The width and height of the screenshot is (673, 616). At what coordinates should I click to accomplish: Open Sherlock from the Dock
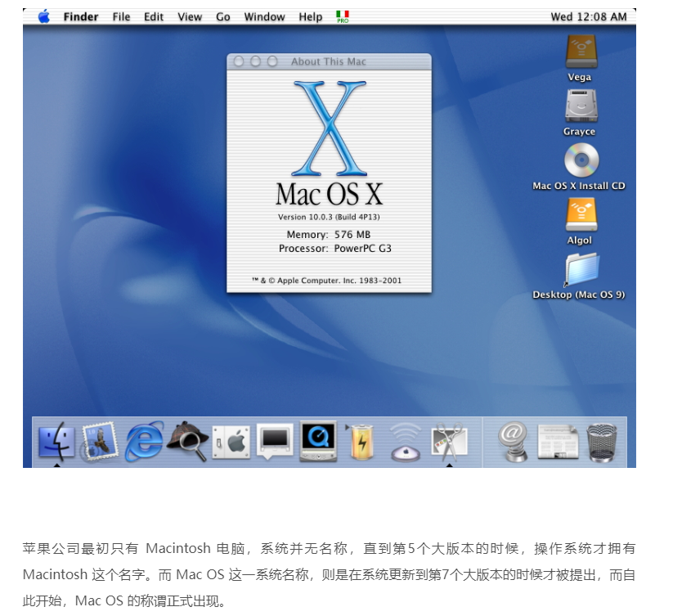[187, 441]
